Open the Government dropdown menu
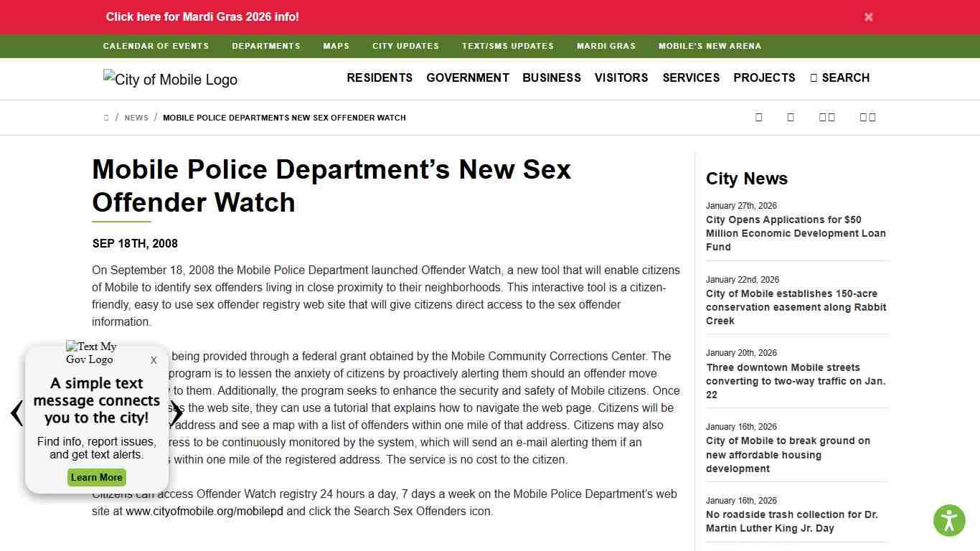This screenshot has width=980, height=551. (x=468, y=77)
